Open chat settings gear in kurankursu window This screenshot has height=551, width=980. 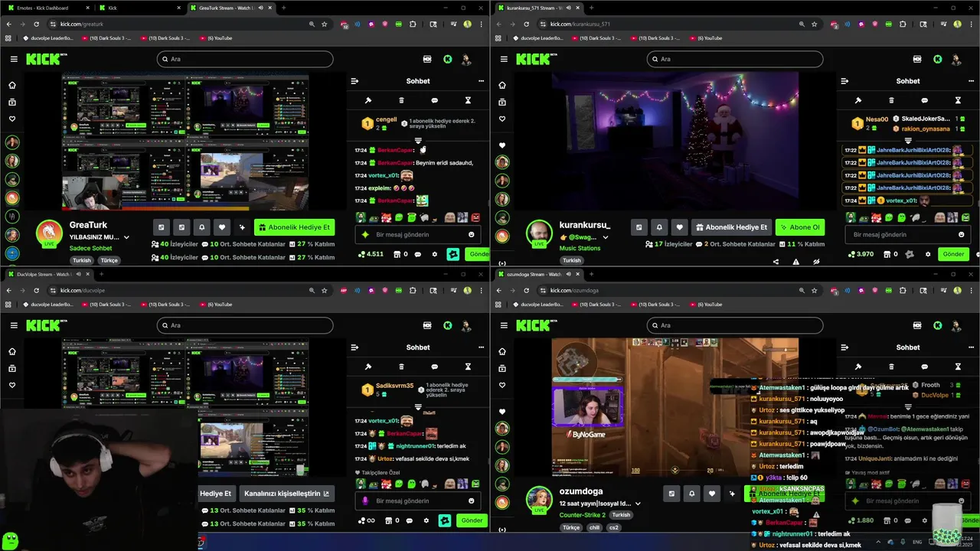[928, 254]
